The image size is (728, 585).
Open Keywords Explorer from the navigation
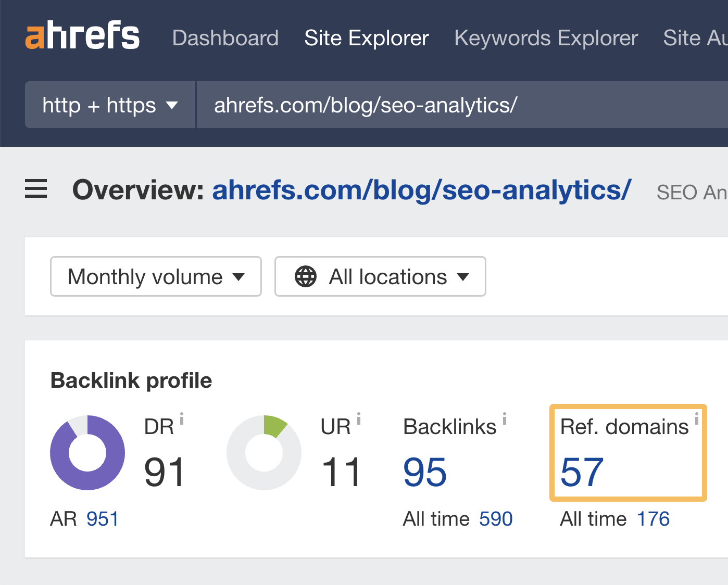click(546, 37)
